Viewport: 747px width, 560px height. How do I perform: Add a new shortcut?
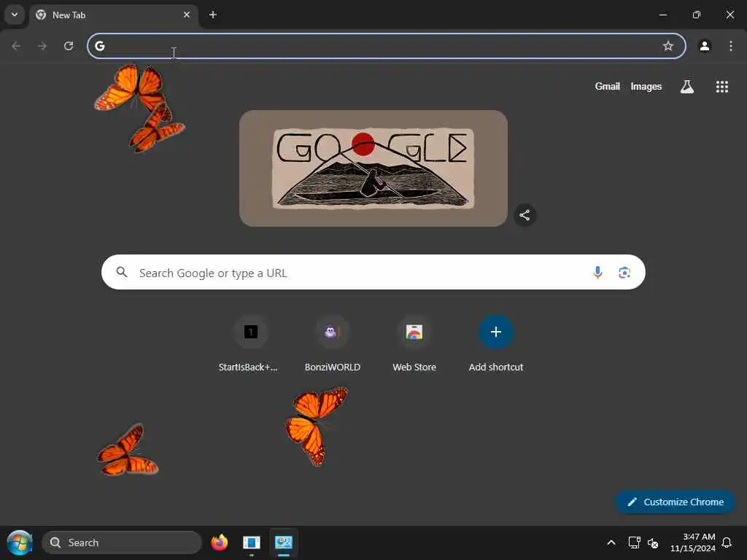496,344
